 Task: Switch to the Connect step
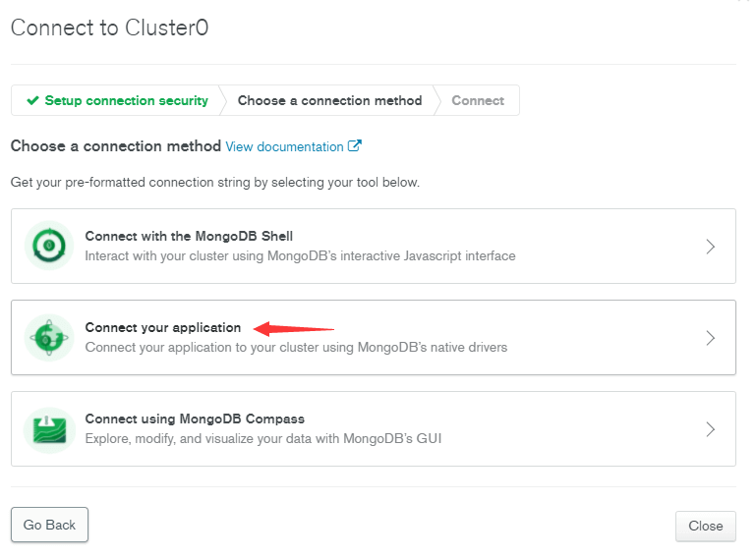click(478, 100)
